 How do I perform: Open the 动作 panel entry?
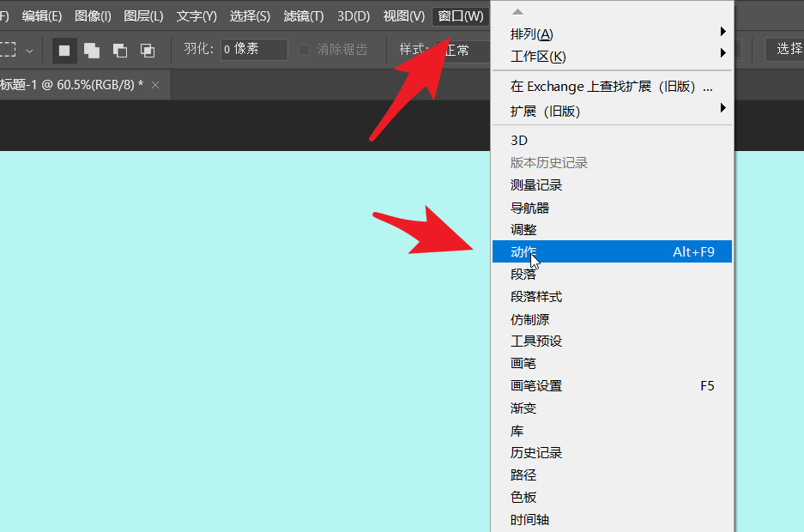(x=613, y=251)
